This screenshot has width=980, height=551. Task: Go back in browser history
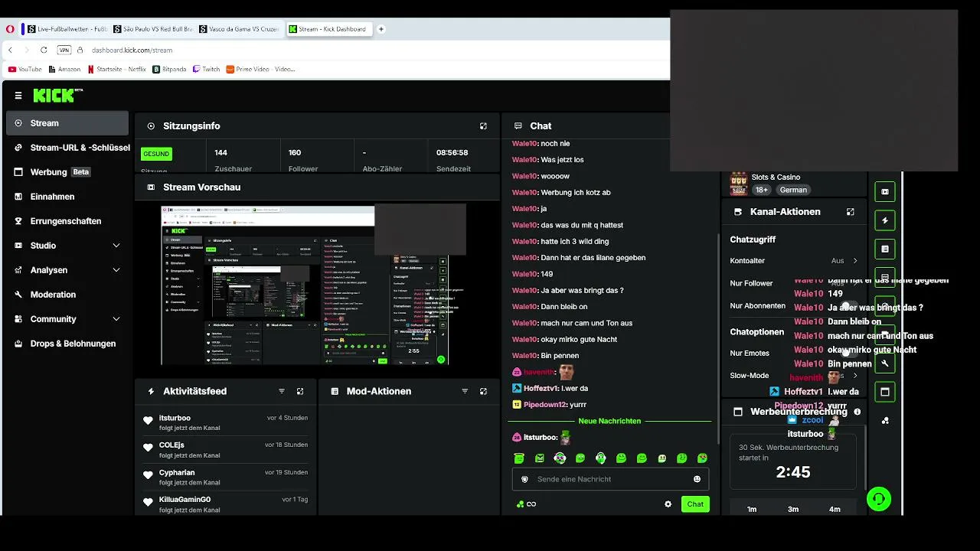pos(10,50)
